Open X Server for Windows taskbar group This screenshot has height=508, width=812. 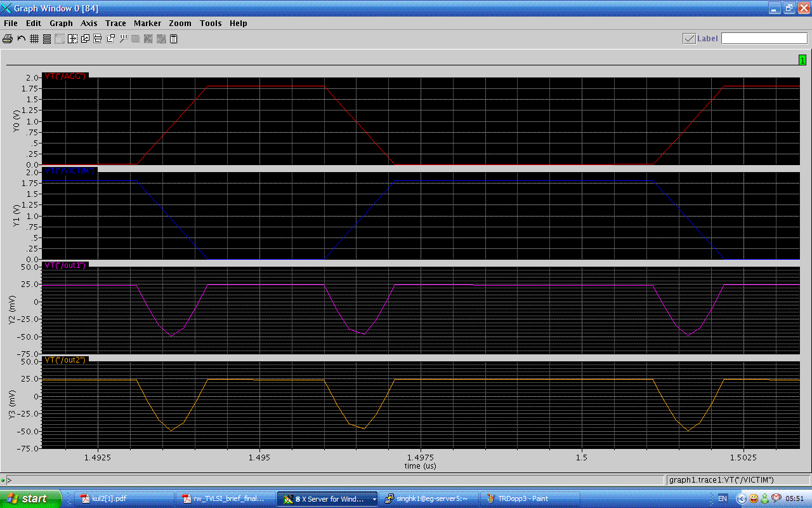pyautogui.click(x=327, y=499)
